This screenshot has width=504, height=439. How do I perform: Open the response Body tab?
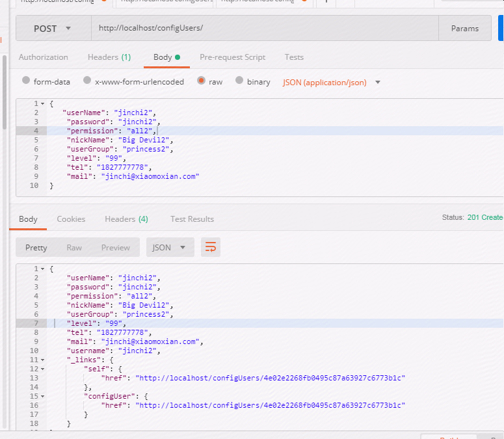coord(28,219)
